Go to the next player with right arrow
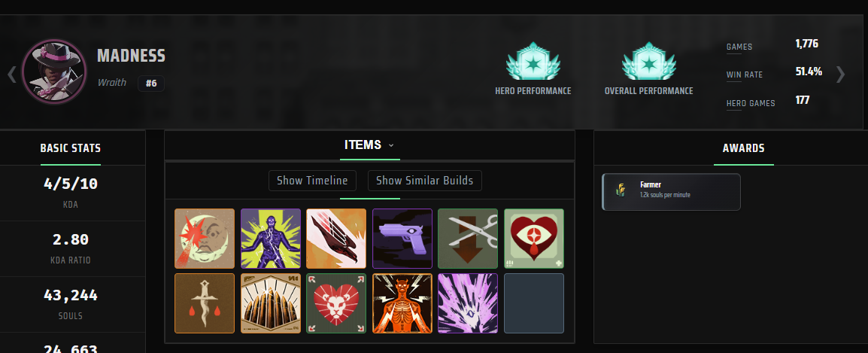Image resolution: width=868 pixels, height=353 pixels. click(x=840, y=74)
